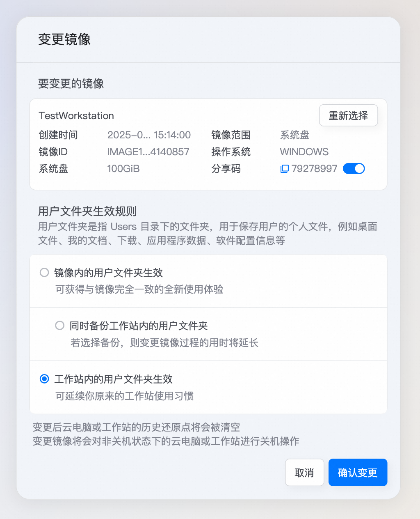420x519 pixels.
Task: Click the truncated 镜像ID value IMAGE1...4140857
Action: (148, 152)
